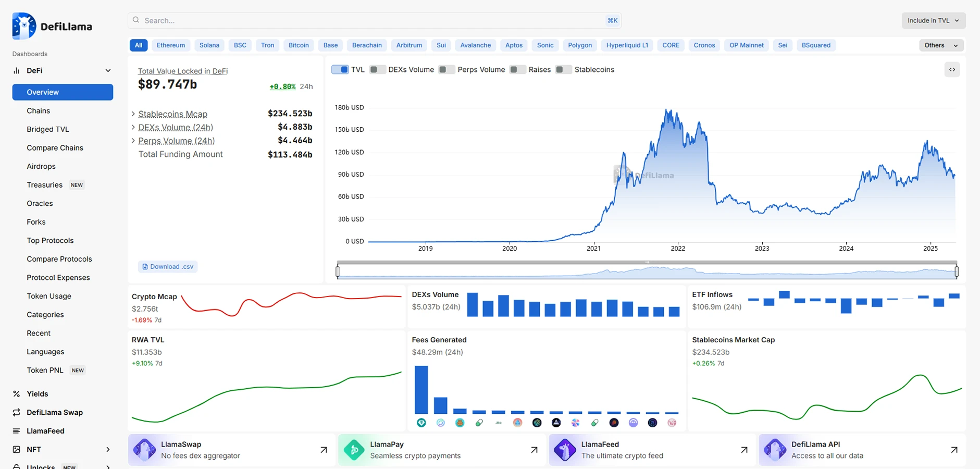Select the Ethereum chain tab

point(171,45)
